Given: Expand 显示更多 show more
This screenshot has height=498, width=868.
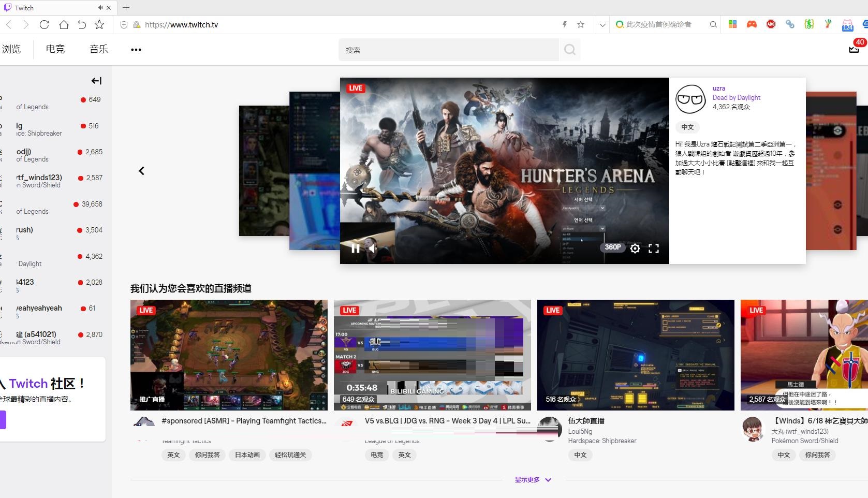Looking at the screenshot, I should (x=533, y=480).
